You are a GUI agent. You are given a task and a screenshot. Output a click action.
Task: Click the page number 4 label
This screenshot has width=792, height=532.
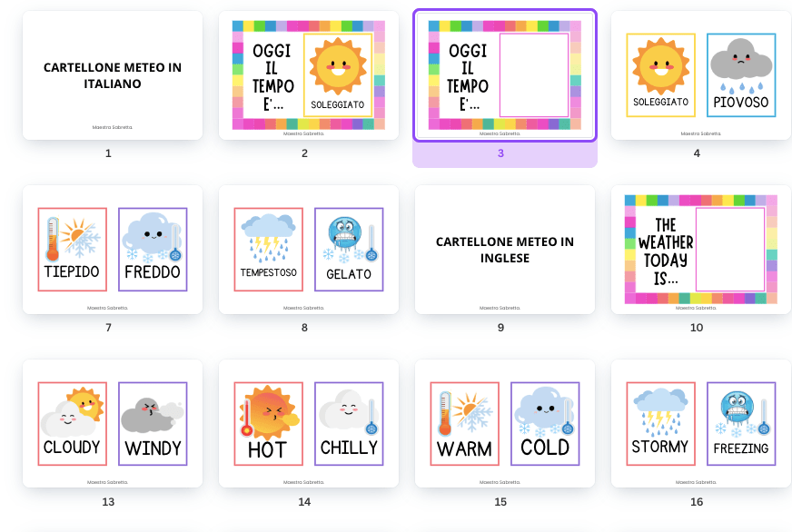click(697, 153)
